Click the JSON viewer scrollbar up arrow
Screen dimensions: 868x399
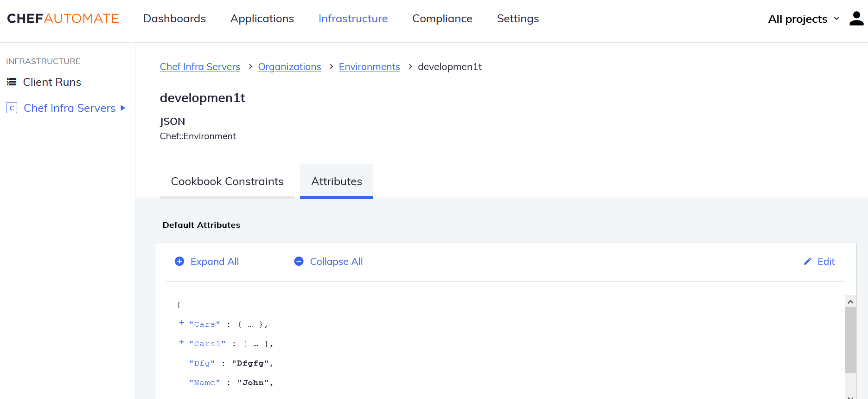[x=850, y=302]
